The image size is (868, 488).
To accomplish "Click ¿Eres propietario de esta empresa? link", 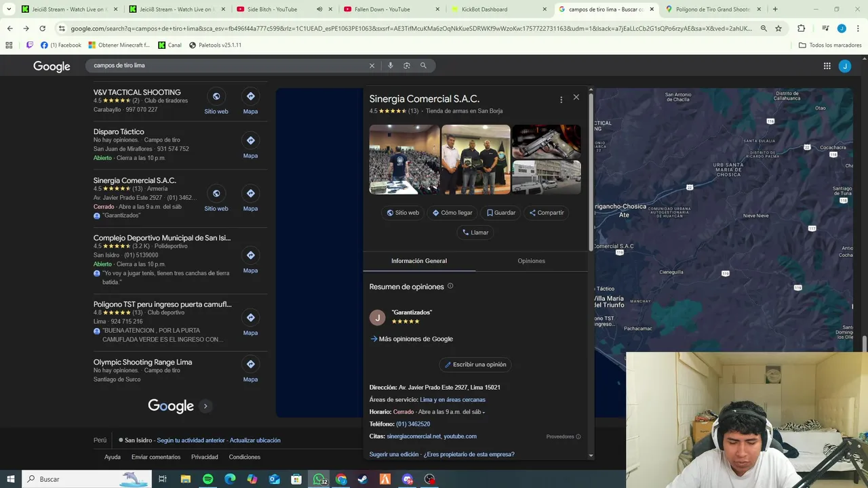I will (469, 455).
